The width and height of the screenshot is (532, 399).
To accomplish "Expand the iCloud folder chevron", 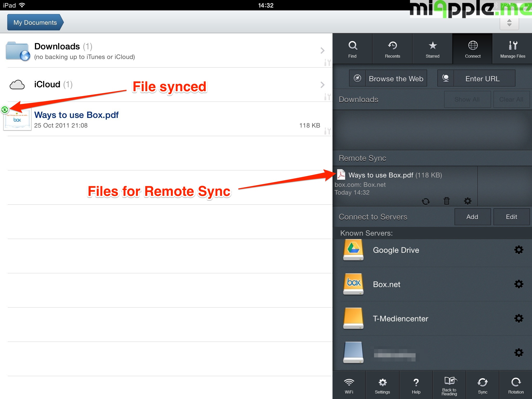I will point(322,85).
